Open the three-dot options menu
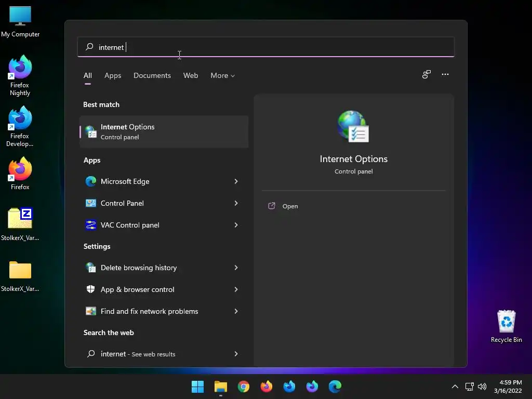The image size is (532, 399). 445,74
